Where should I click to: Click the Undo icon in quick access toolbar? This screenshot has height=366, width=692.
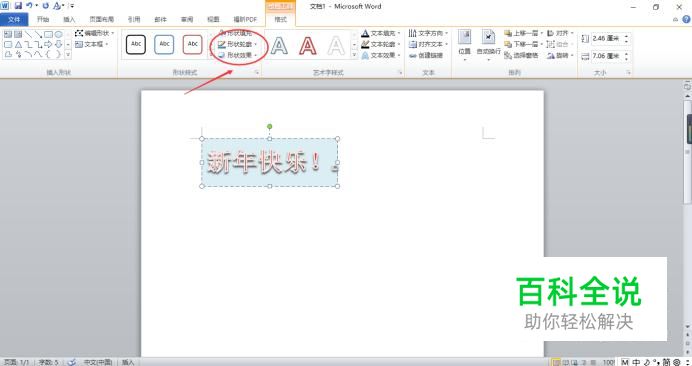(x=29, y=6)
